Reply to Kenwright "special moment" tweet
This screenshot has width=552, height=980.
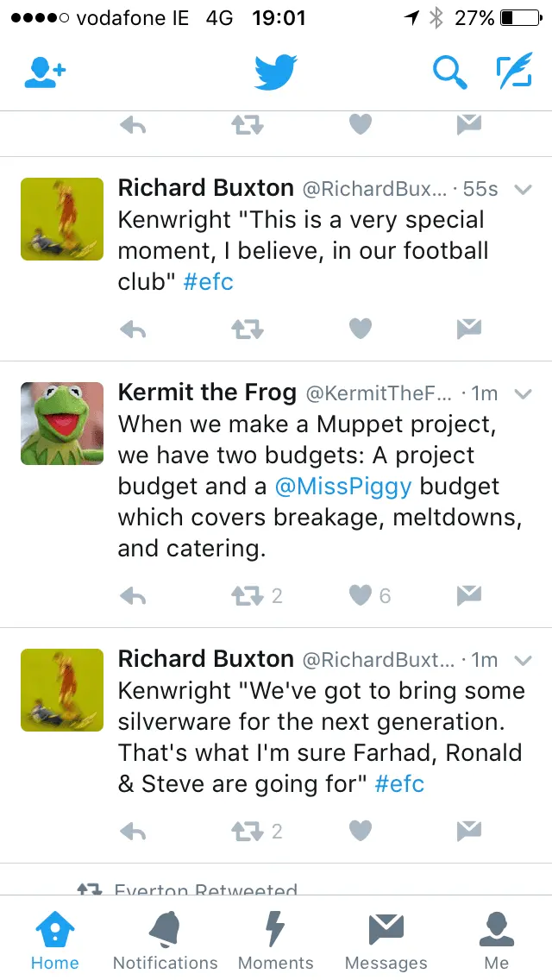click(132, 329)
